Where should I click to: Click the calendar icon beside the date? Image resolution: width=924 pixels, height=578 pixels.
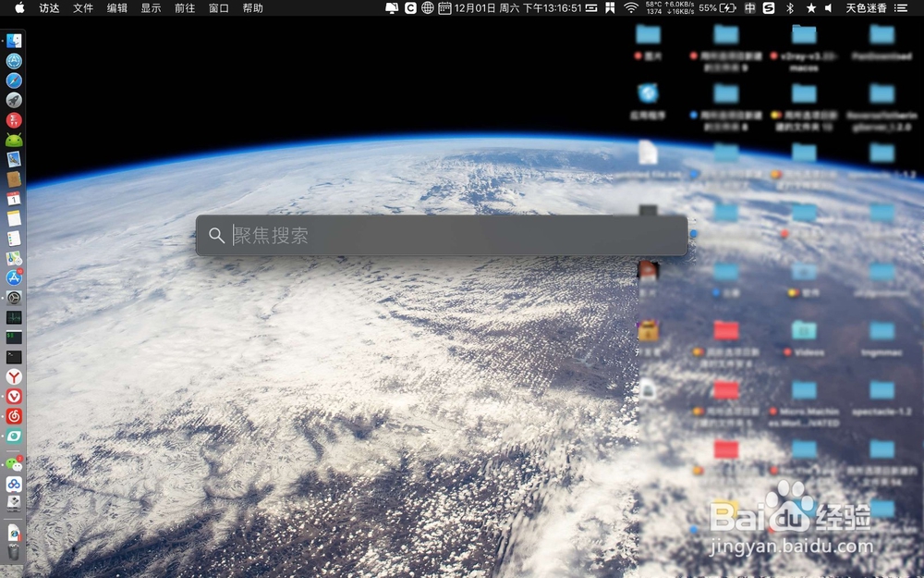445,7
